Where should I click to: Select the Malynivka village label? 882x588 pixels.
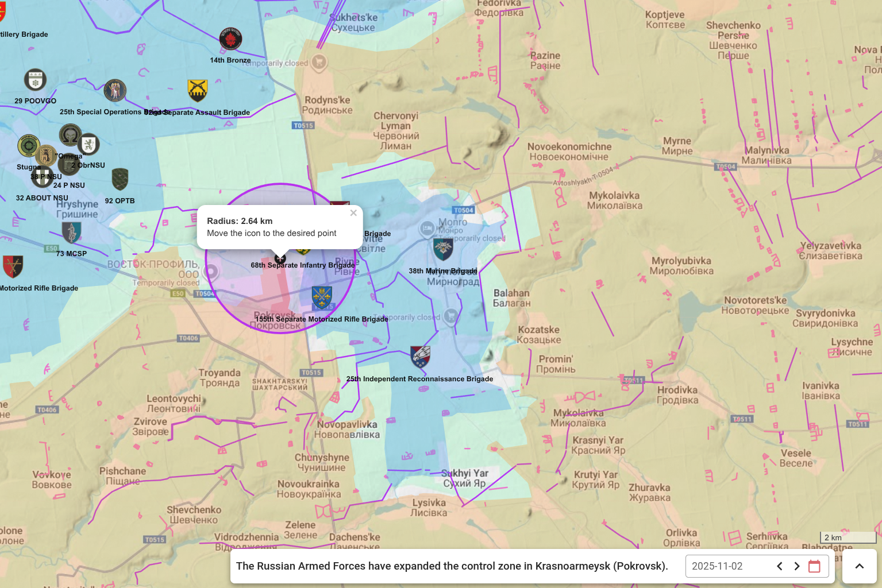[767, 155]
